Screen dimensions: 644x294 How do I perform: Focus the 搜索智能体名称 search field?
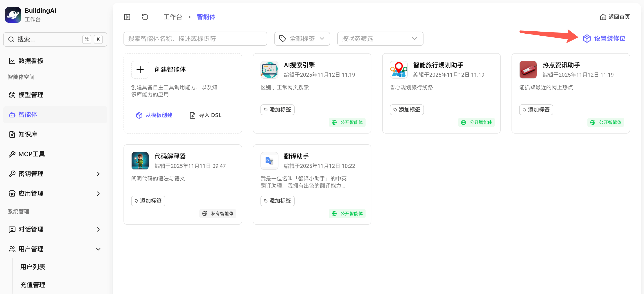coord(195,39)
